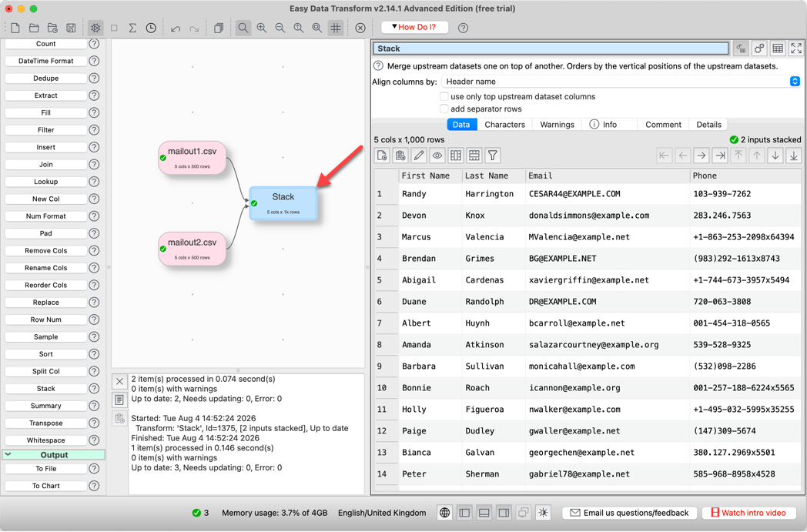Screen dimensions: 807x532
Task: Click the zoom to selection icon
Action: [317, 28]
